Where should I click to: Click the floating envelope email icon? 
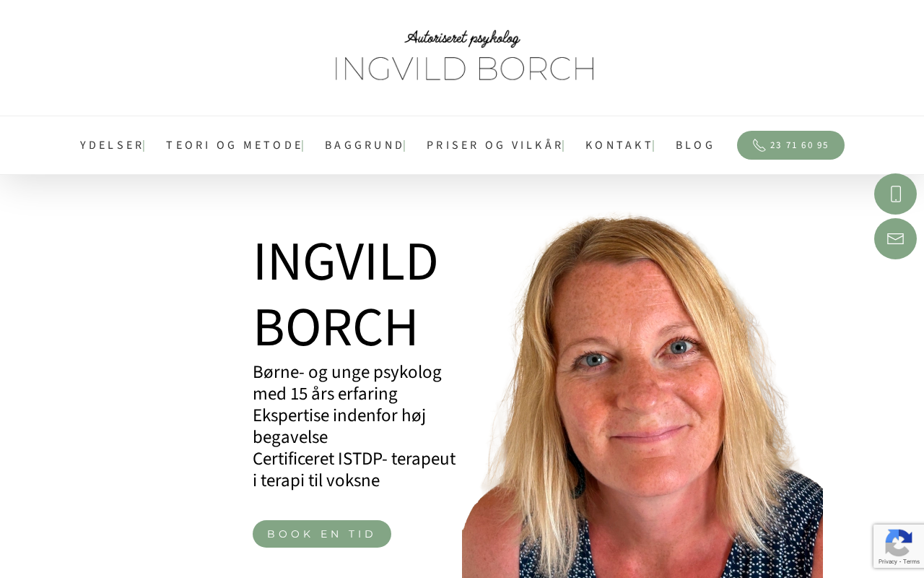click(x=895, y=238)
